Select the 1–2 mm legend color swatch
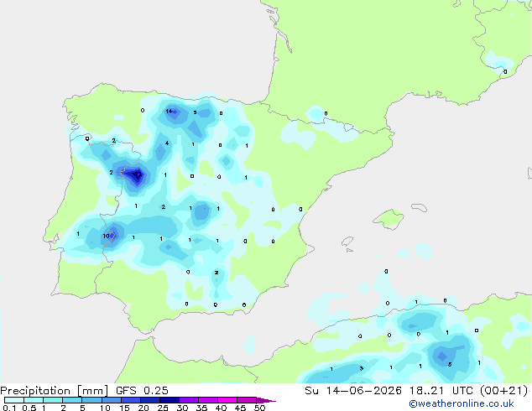 point(53,400)
